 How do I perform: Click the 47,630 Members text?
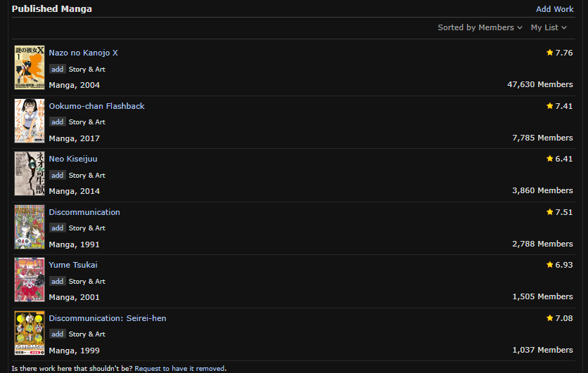tap(540, 84)
